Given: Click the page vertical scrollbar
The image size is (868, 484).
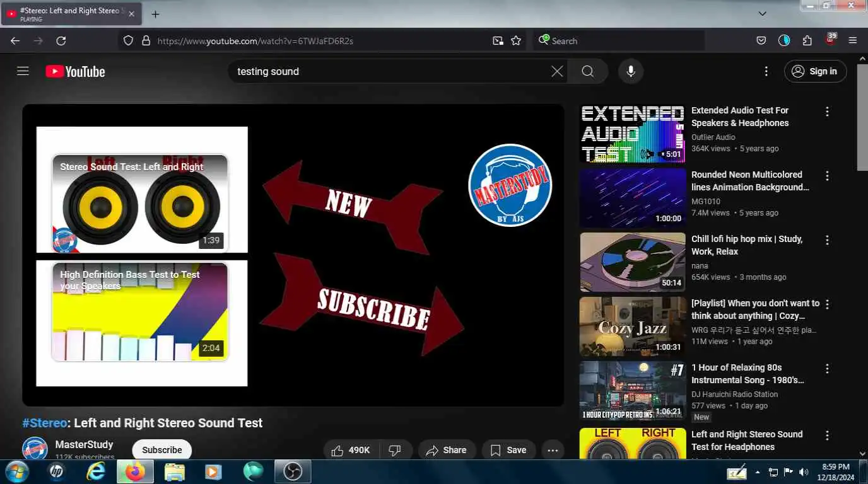Looking at the screenshot, I should 862,117.
